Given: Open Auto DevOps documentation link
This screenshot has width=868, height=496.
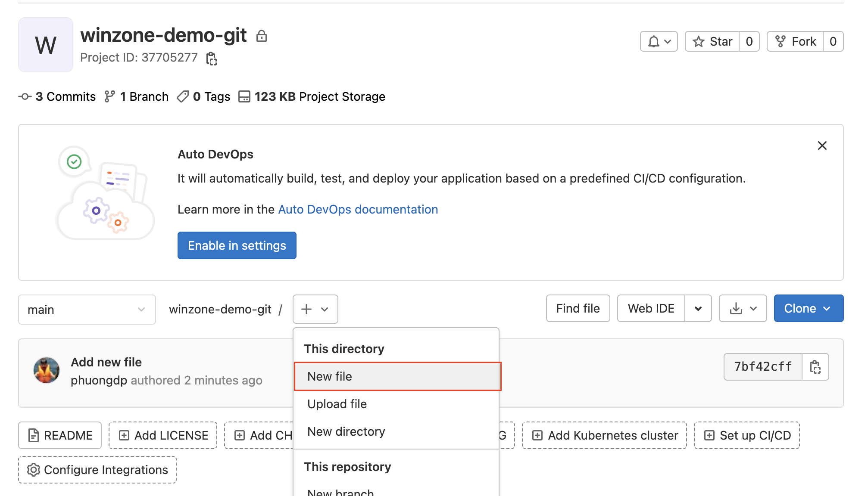Looking at the screenshot, I should tap(358, 209).
